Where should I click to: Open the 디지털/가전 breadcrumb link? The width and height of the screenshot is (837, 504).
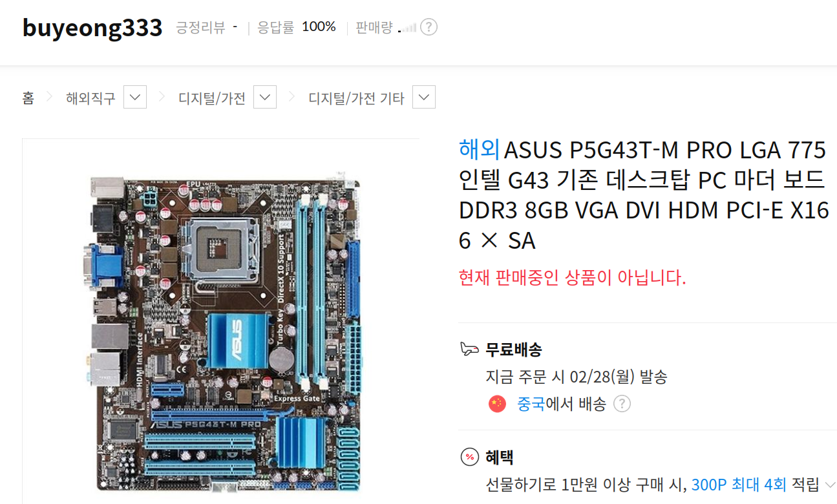pyautogui.click(x=212, y=98)
